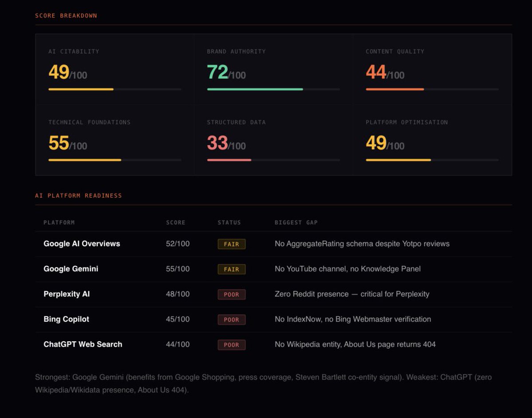Click the AggregateRating schema gap text
The image size is (532, 418).
coord(362,244)
